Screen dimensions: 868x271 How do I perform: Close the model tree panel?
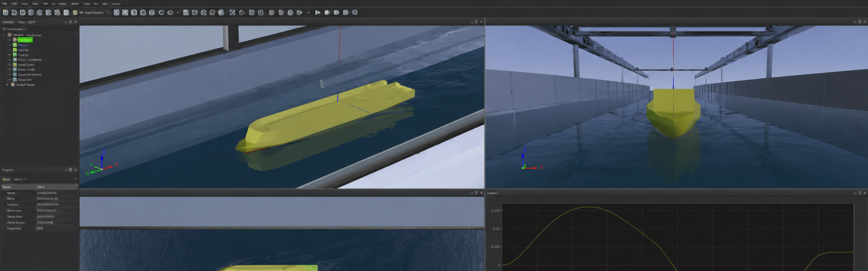coord(75,22)
